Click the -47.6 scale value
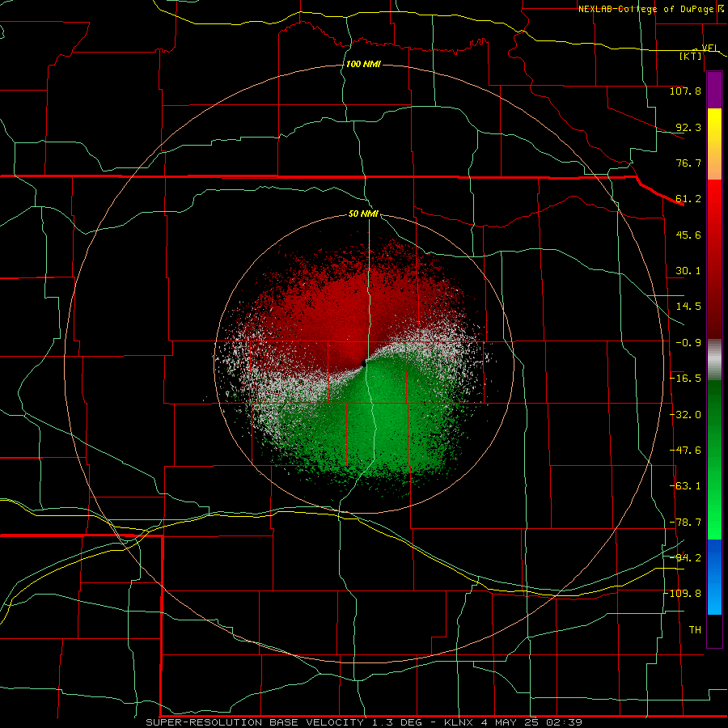The width and height of the screenshot is (728, 728). pyautogui.click(x=685, y=451)
